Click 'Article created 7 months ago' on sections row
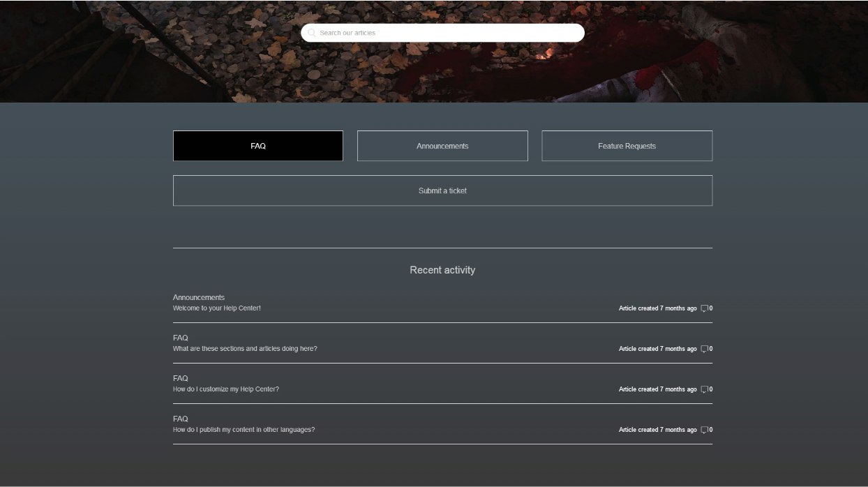This screenshot has width=868, height=487. (657, 348)
